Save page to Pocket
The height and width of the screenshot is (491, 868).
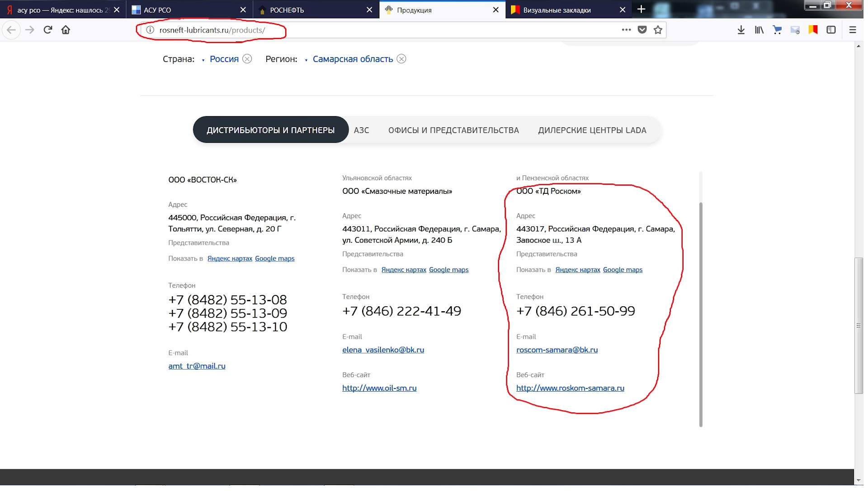(642, 30)
